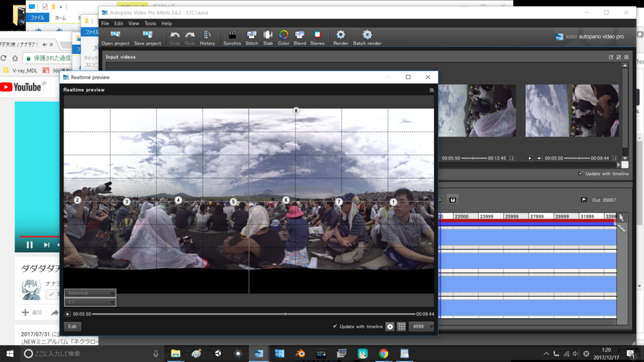Click the detach icon in Realtime preview header
Viewport: 644px width, 362px height.
point(431,90)
